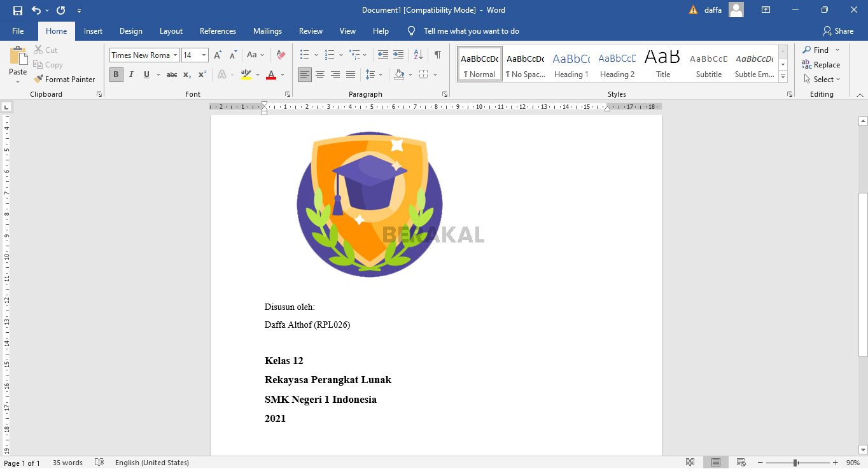The image size is (868, 469).
Task: Open the Font Color swatch menu
Action: coord(270,74)
